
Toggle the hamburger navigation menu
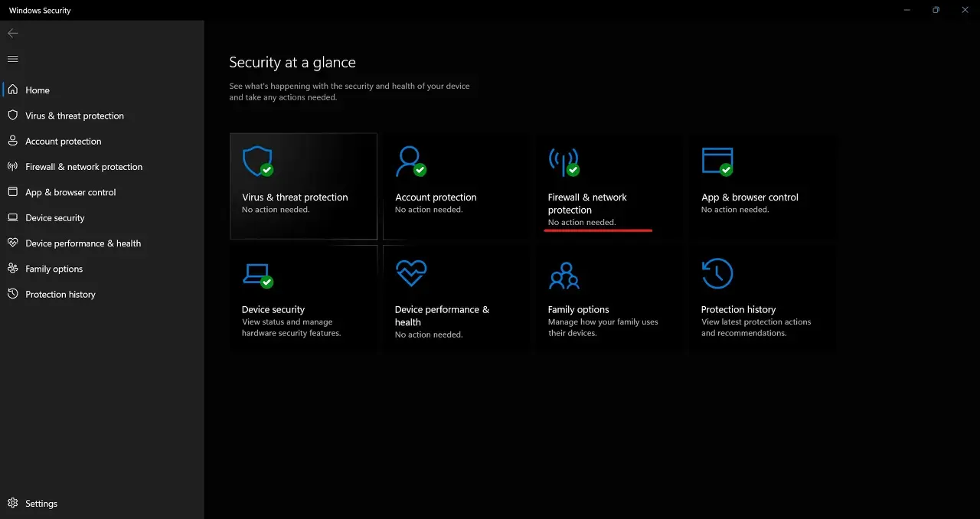tap(12, 59)
